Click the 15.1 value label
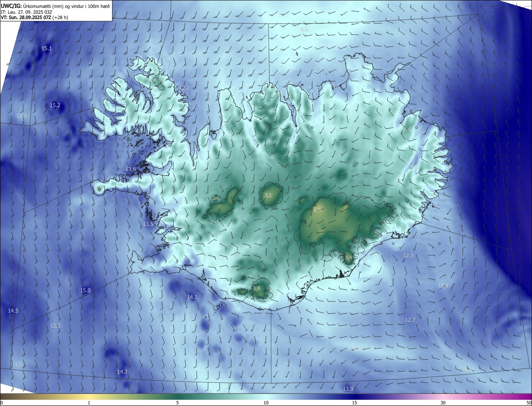This screenshot has height=406, width=532. (x=47, y=49)
